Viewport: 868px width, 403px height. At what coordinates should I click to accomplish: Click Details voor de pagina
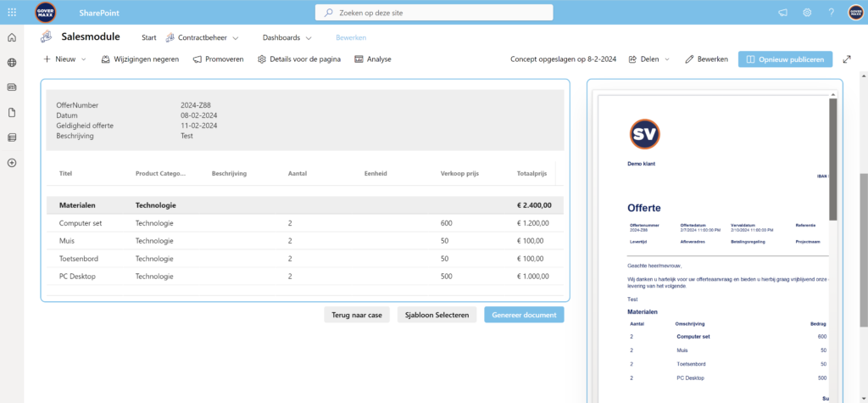(x=299, y=59)
